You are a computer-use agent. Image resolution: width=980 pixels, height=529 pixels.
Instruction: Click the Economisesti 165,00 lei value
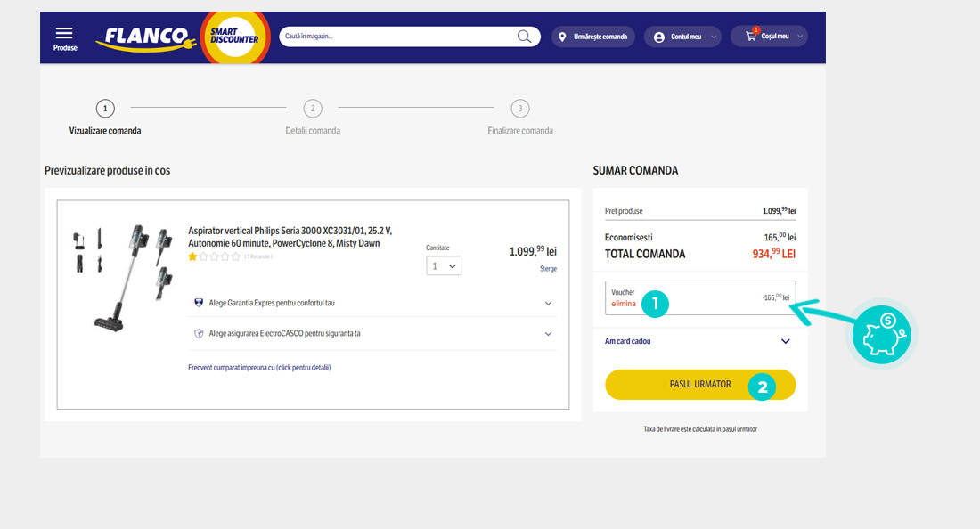click(780, 237)
